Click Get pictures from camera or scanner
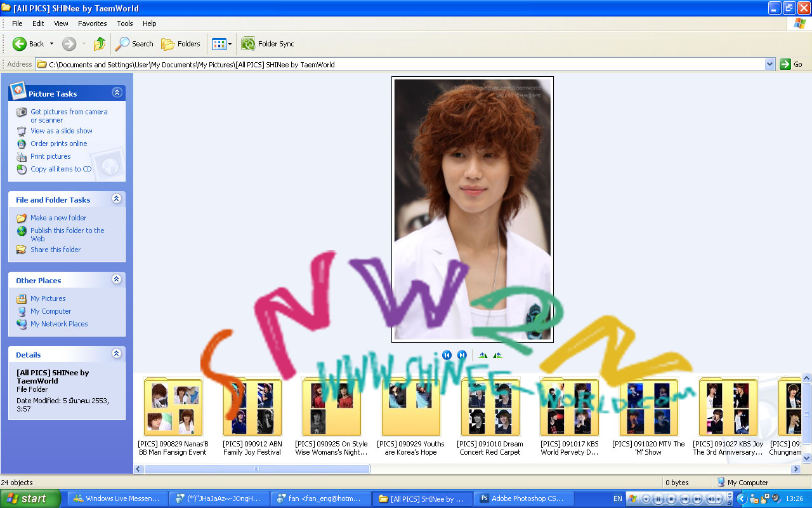This screenshot has width=812, height=508. [x=69, y=116]
